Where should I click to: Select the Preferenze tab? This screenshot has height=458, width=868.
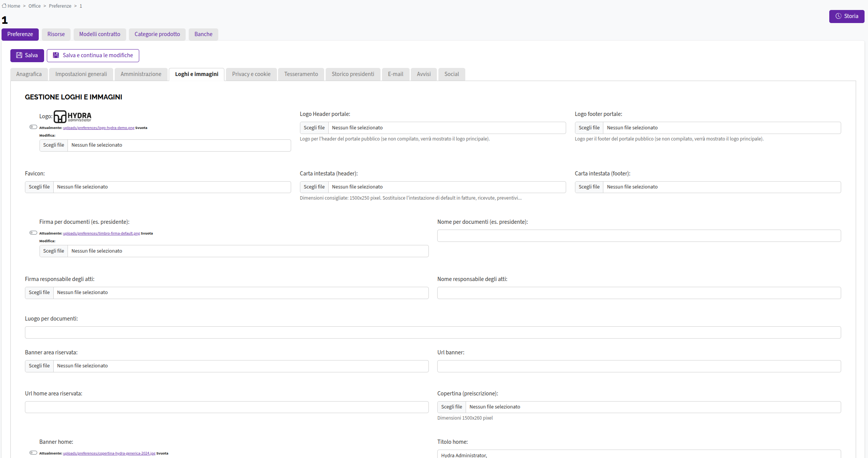pyautogui.click(x=20, y=34)
